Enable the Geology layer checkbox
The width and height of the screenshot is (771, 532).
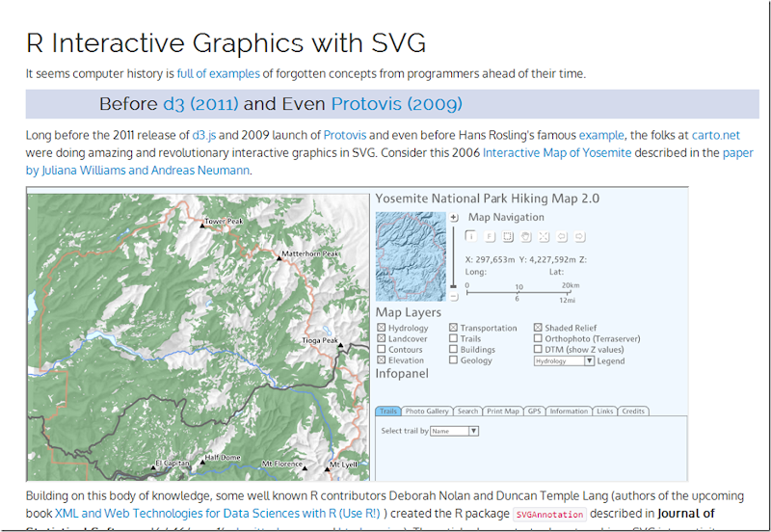click(453, 359)
